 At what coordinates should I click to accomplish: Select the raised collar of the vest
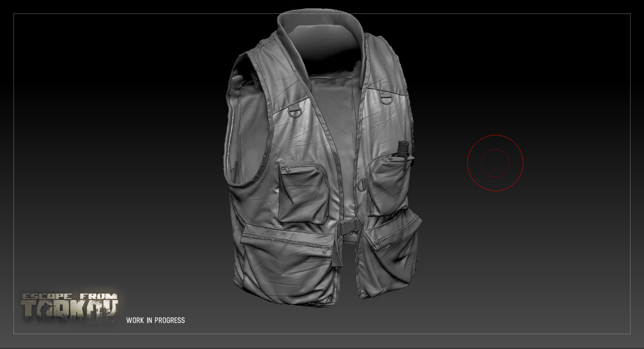click(320, 35)
